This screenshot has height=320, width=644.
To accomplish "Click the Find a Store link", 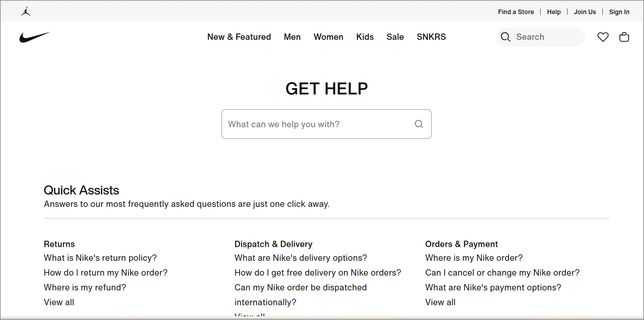I will point(516,12).
